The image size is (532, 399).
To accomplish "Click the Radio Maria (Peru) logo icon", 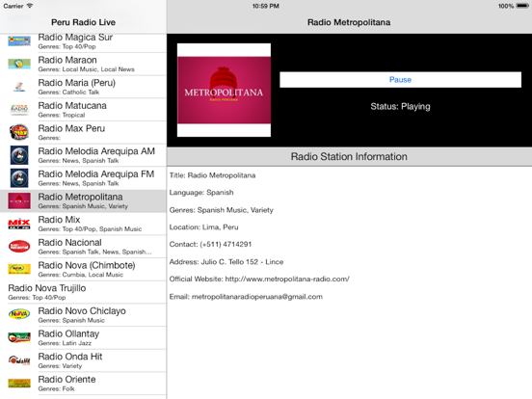I will point(19,87).
